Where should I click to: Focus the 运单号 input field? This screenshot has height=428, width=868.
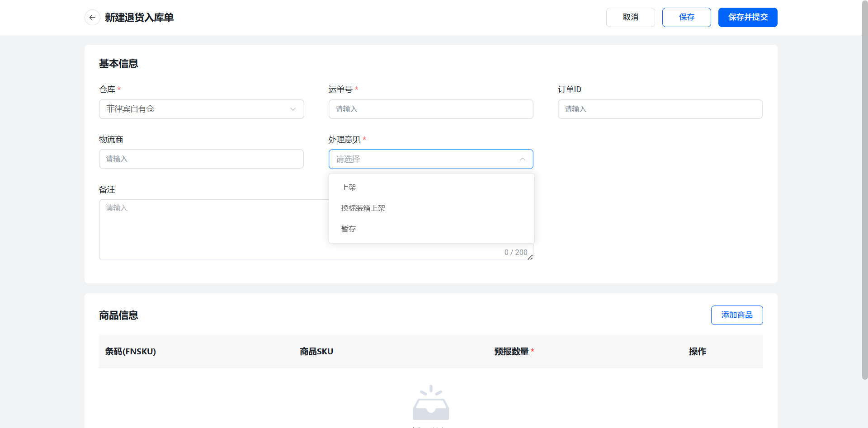pos(431,109)
